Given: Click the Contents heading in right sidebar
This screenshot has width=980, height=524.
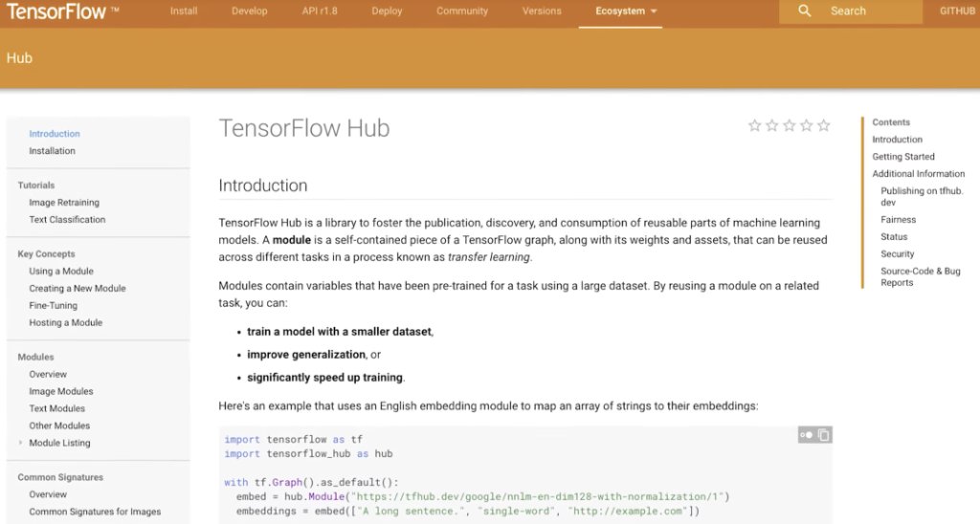Looking at the screenshot, I should (891, 122).
